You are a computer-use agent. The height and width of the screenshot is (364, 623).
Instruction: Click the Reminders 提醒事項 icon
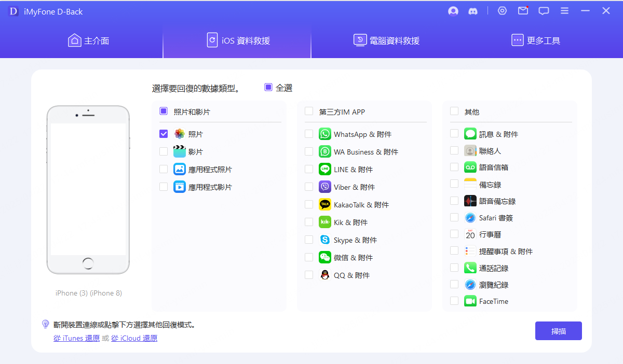(470, 251)
